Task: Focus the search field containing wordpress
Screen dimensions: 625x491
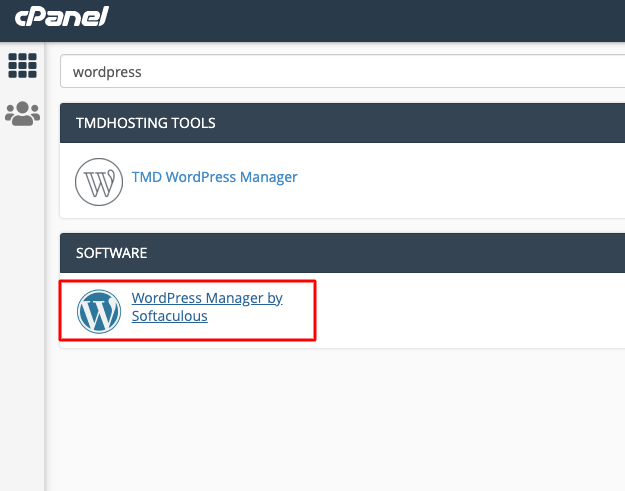Action: click(342, 71)
